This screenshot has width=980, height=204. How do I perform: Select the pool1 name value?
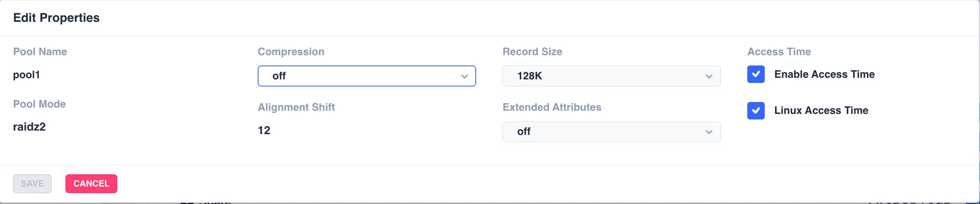point(27,75)
